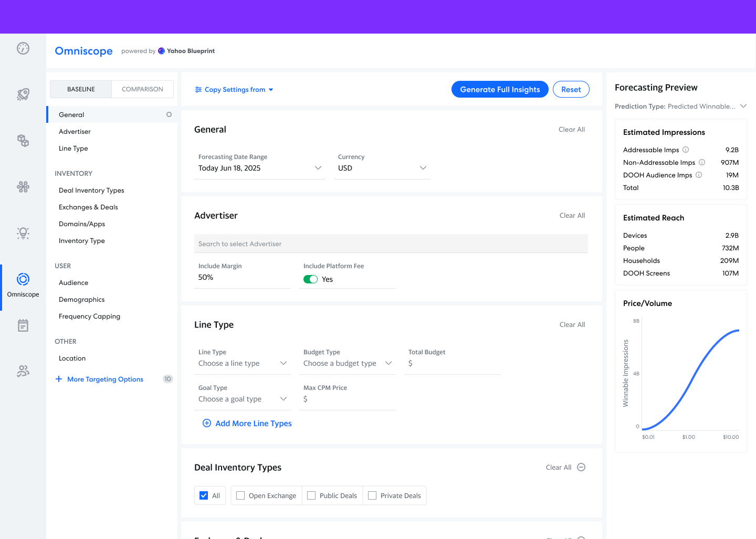Switch to the COMPARISON tab

click(142, 89)
